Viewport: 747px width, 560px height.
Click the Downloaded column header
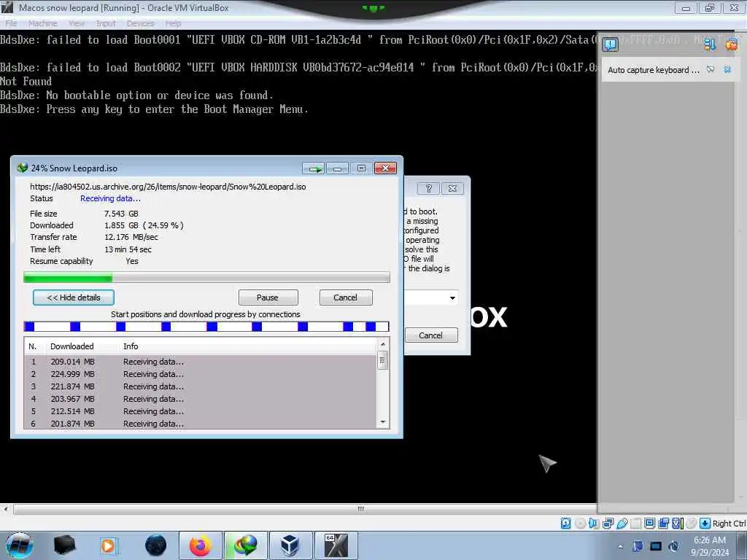[x=72, y=346]
